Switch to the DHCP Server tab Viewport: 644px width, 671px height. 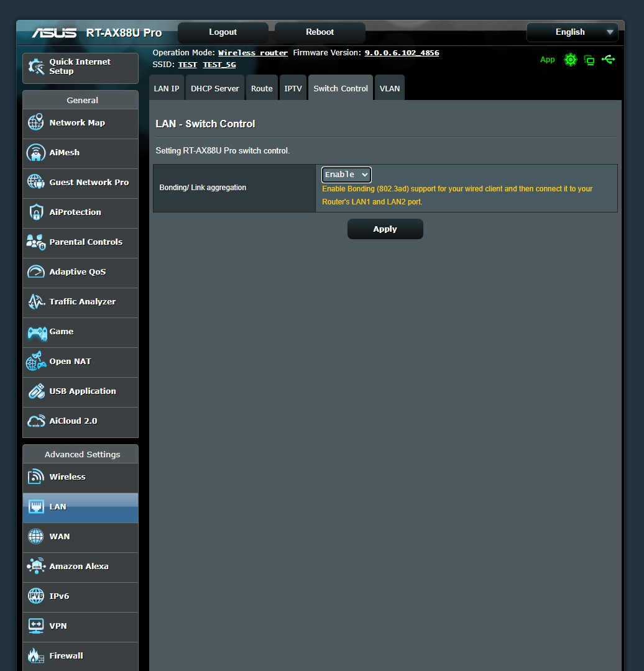pyautogui.click(x=215, y=89)
